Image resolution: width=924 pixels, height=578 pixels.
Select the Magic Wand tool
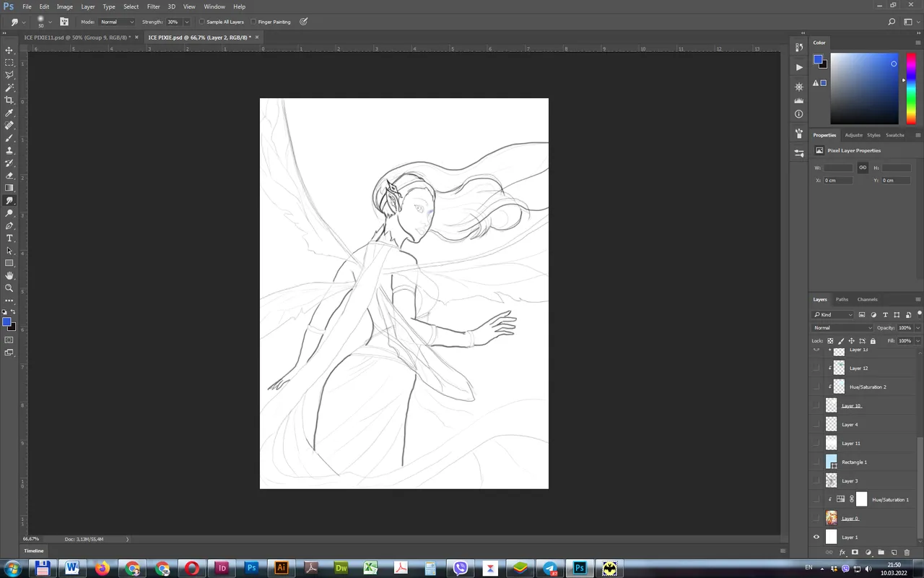pyautogui.click(x=9, y=87)
